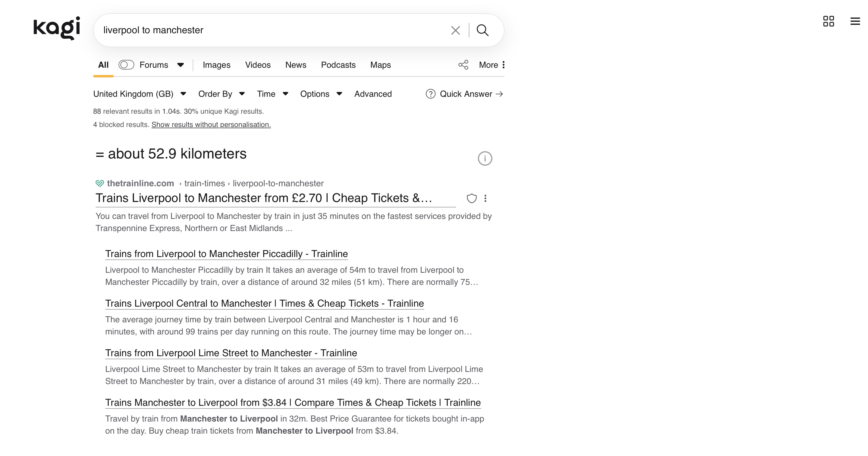Click the info icon beside distance answer
Screen dimensions: 868x456
click(485, 158)
